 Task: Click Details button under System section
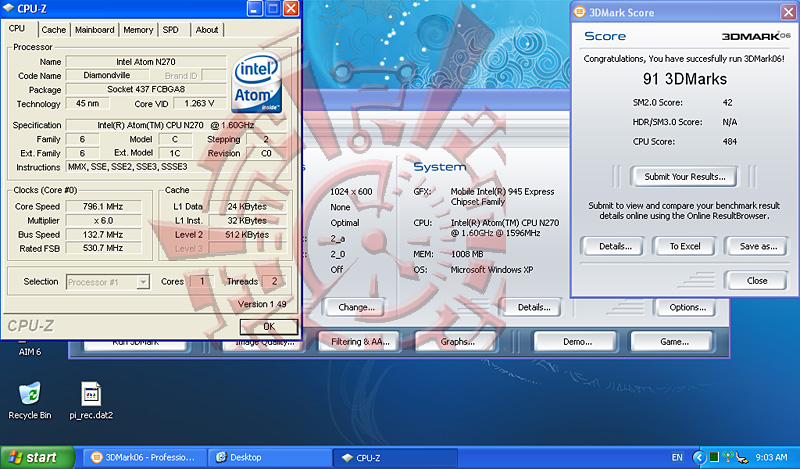click(533, 307)
